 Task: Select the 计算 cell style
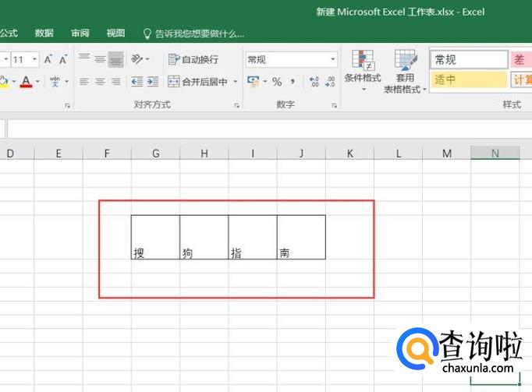[521, 79]
